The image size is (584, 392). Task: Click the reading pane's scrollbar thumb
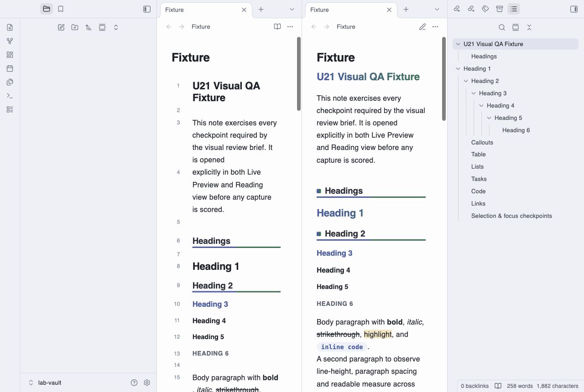pyautogui.click(x=444, y=79)
